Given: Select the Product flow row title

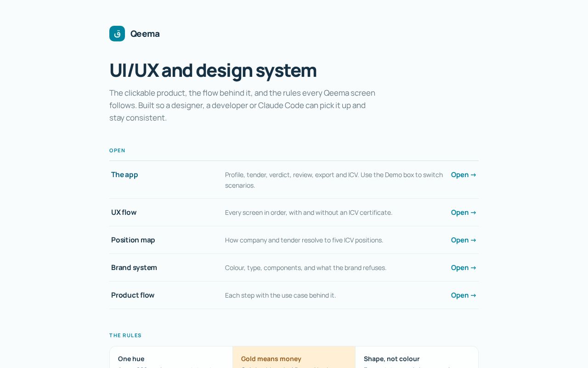Looking at the screenshot, I should click(133, 295).
